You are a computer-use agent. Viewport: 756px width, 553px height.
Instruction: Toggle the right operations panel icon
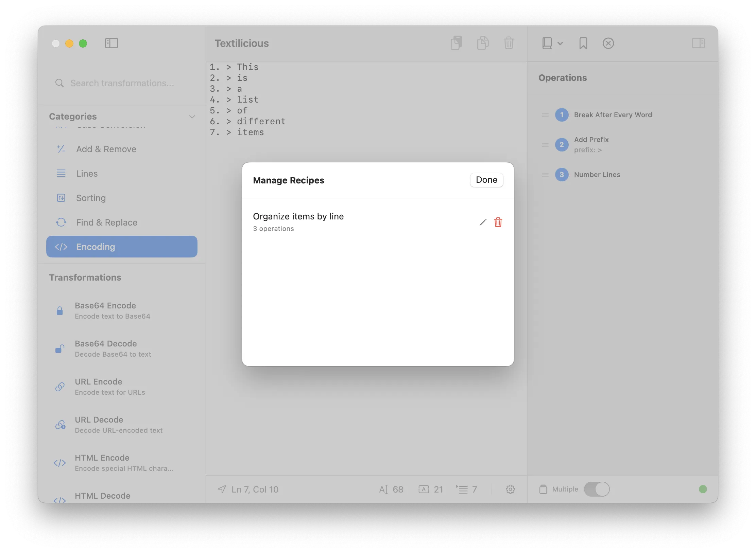698,43
